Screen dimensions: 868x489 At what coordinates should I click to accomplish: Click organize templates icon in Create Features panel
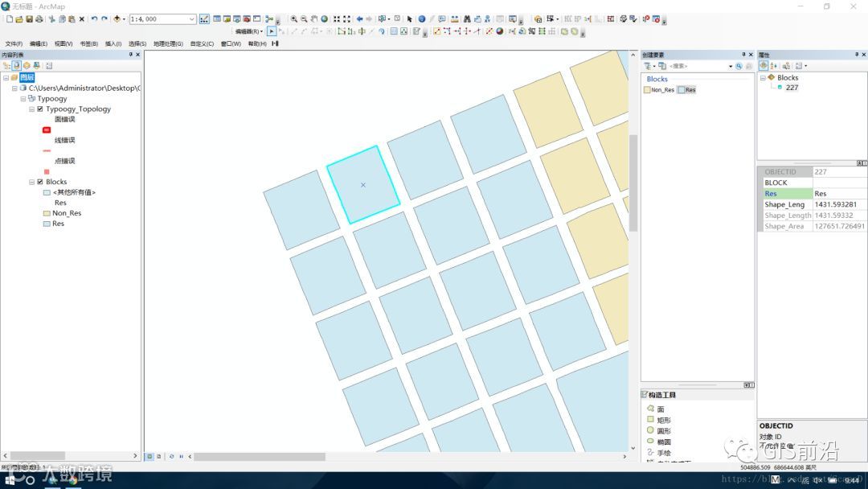662,66
